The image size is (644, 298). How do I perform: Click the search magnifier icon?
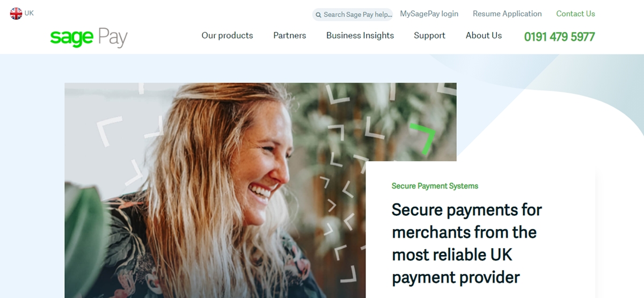(x=318, y=15)
